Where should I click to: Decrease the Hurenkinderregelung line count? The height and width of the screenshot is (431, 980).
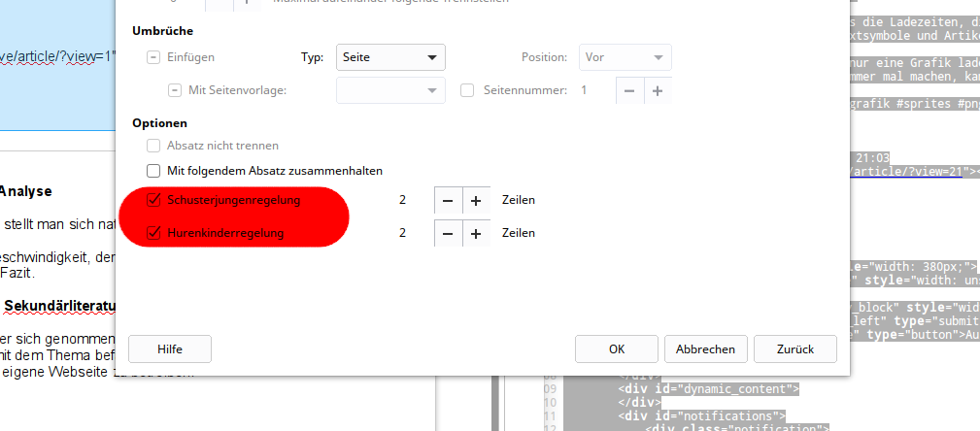[448, 234]
